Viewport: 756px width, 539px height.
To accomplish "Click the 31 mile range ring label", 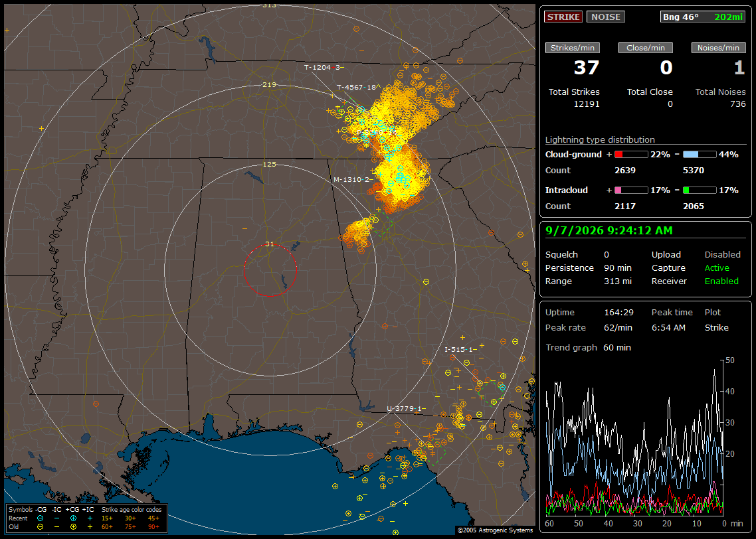I will click(x=270, y=244).
